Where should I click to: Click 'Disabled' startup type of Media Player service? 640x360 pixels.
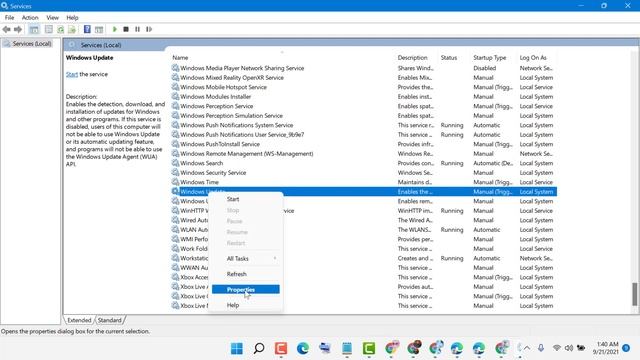coord(484,68)
